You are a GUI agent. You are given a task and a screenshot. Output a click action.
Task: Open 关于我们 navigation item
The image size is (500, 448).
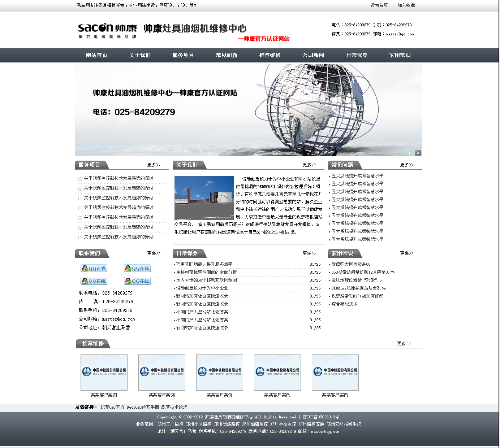click(140, 55)
